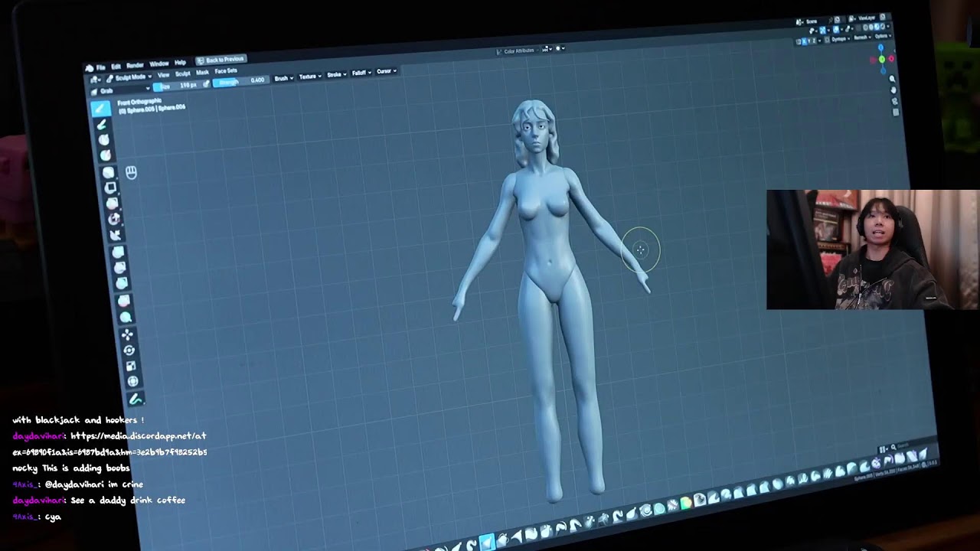Open the Render menu
The height and width of the screenshot is (551, 980).
[136, 65]
